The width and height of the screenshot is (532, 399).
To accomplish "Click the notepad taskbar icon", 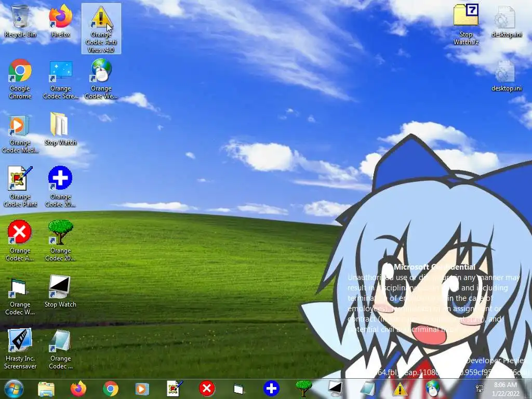I will click(x=367, y=389).
